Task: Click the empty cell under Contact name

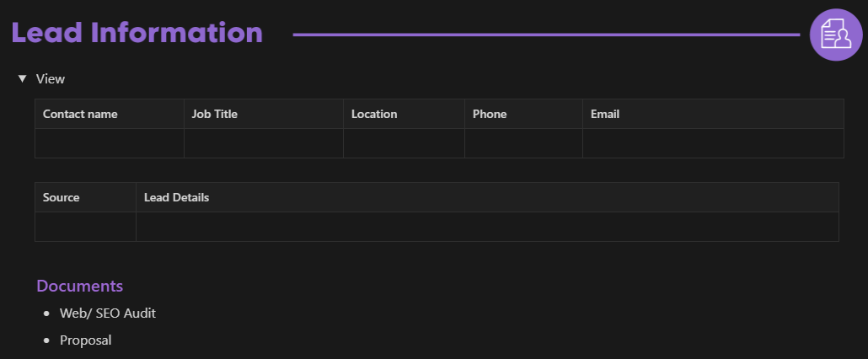Action: point(110,143)
